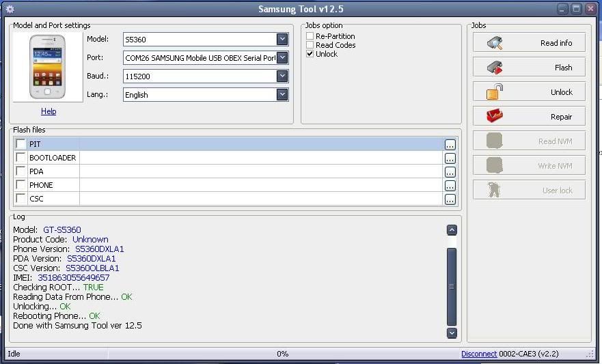The height and width of the screenshot is (364, 602).
Task: Uncheck the Unlock jobs option
Action: (310, 54)
